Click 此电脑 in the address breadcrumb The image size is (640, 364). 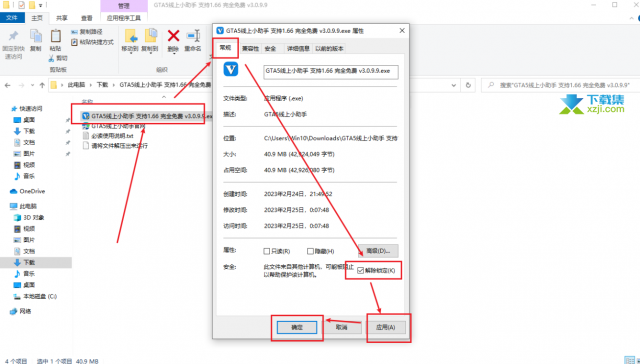pos(76,85)
